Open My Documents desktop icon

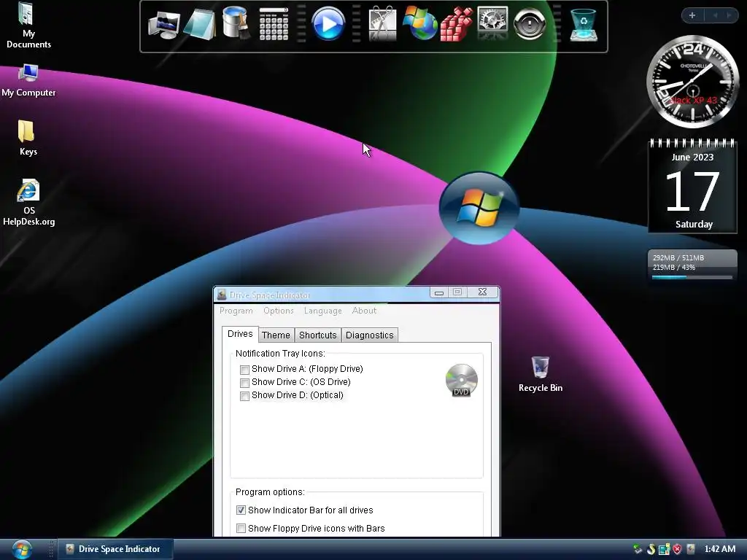[x=28, y=26]
